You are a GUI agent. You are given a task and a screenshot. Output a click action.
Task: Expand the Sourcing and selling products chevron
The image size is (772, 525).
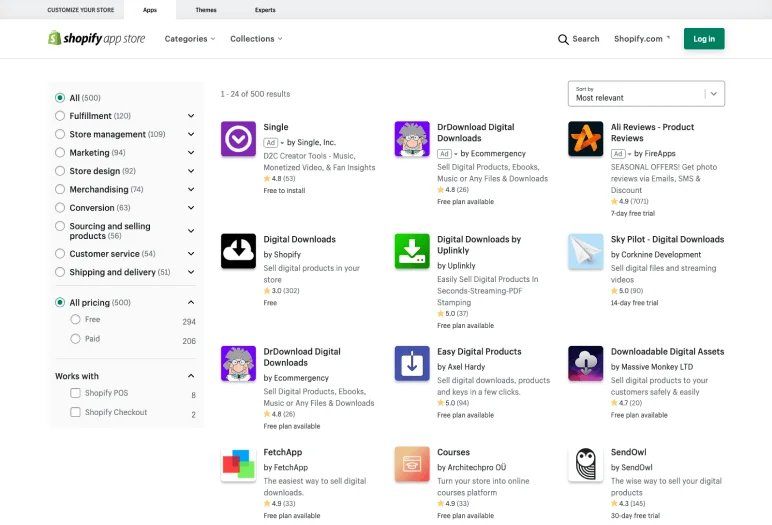coord(191,230)
